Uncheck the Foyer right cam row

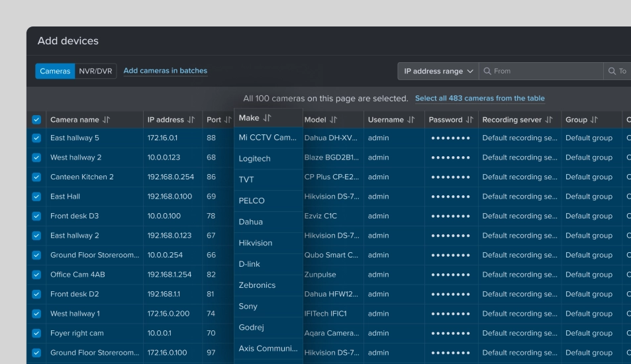[36, 334]
